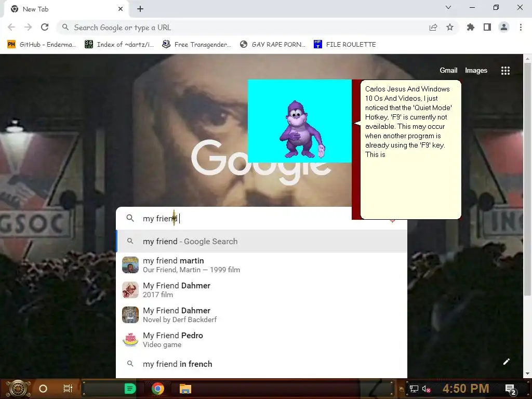Select 'my friend - Google Search' suggestion
Image resolution: width=532 pixels, height=399 pixels.
click(x=262, y=241)
